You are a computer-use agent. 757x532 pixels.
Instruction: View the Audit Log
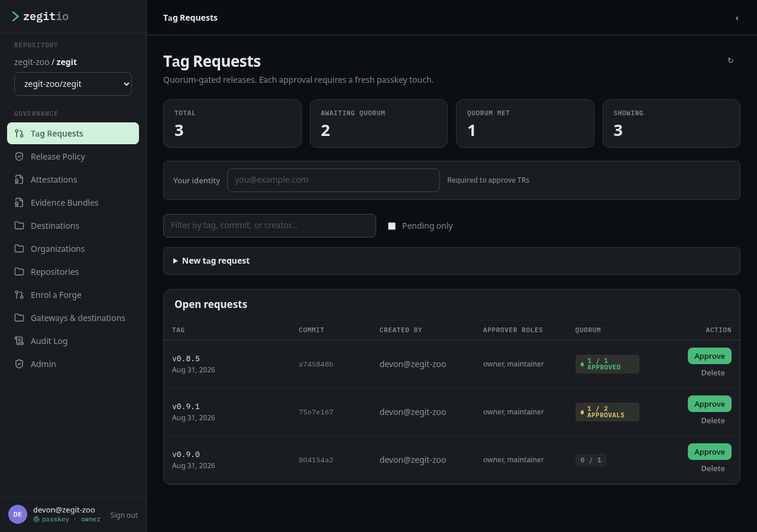click(x=73, y=341)
